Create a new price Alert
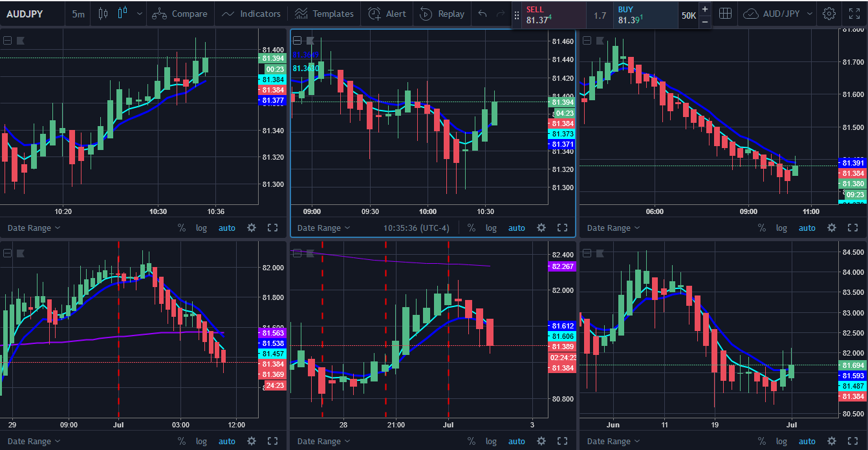868x450 pixels. 387,14
